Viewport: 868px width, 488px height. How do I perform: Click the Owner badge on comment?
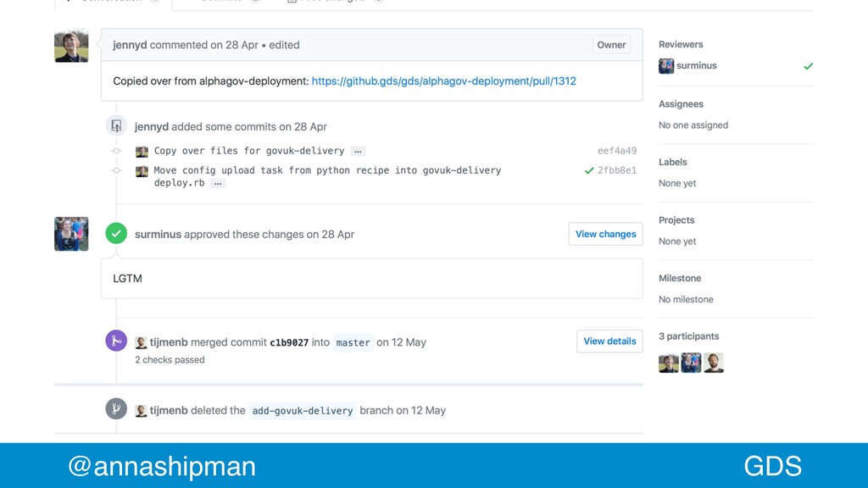click(611, 45)
